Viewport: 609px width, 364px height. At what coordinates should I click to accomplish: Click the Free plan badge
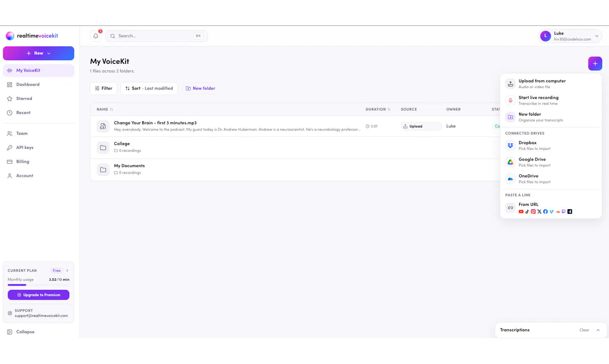[57, 271]
